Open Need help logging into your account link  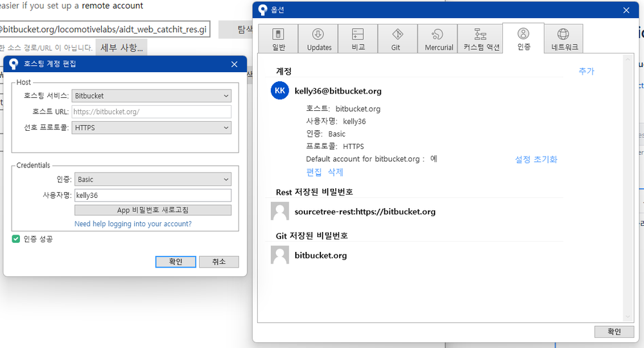click(133, 224)
